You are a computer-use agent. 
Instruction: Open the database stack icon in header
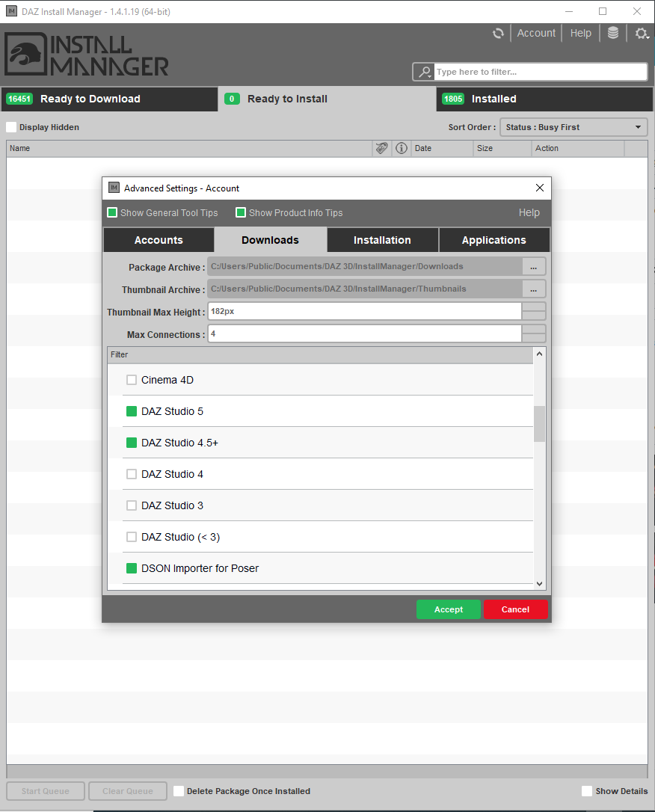click(613, 33)
